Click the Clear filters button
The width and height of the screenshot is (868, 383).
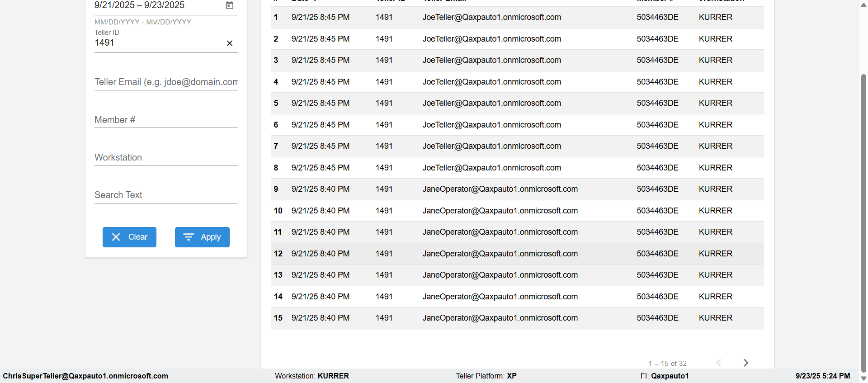pos(129,237)
